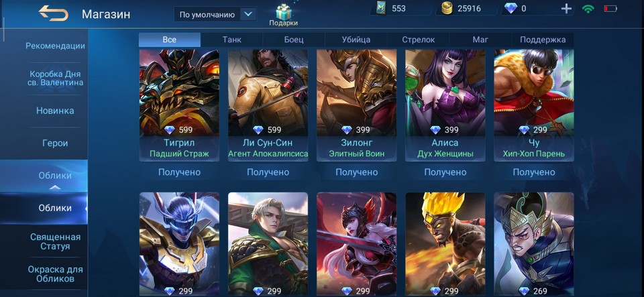
Task: Tap the red battery indicator icon
Action: (x=610, y=8)
